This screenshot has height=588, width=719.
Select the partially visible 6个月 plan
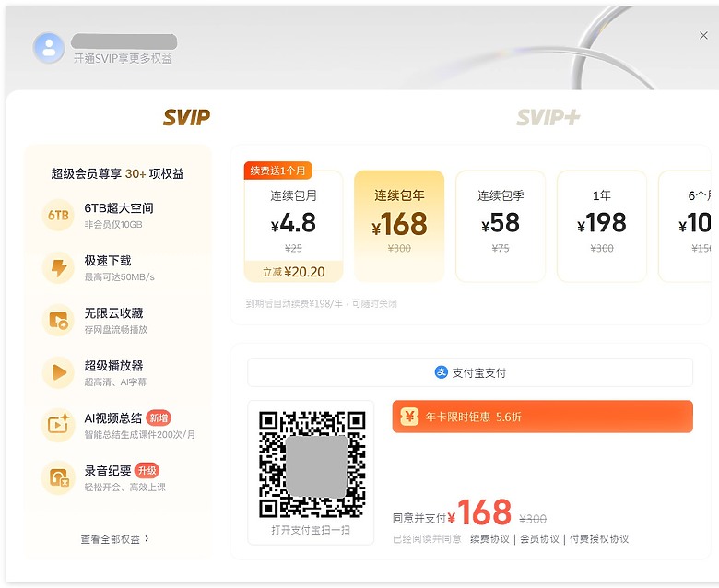pos(687,227)
